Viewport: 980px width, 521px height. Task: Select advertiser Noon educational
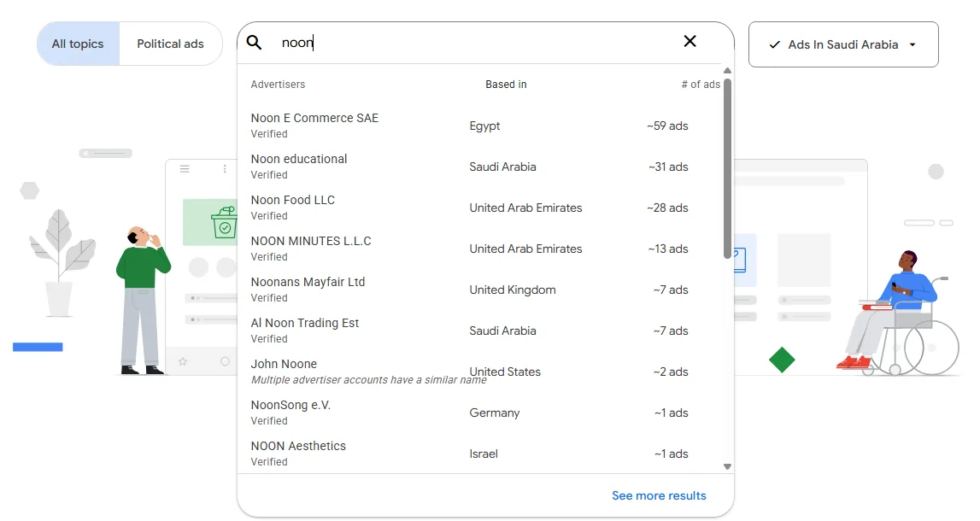480,167
